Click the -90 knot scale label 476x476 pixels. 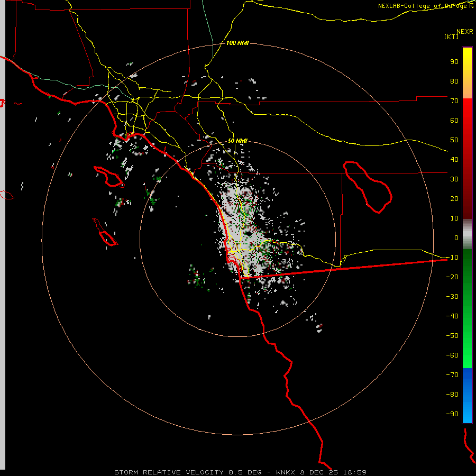452,414
